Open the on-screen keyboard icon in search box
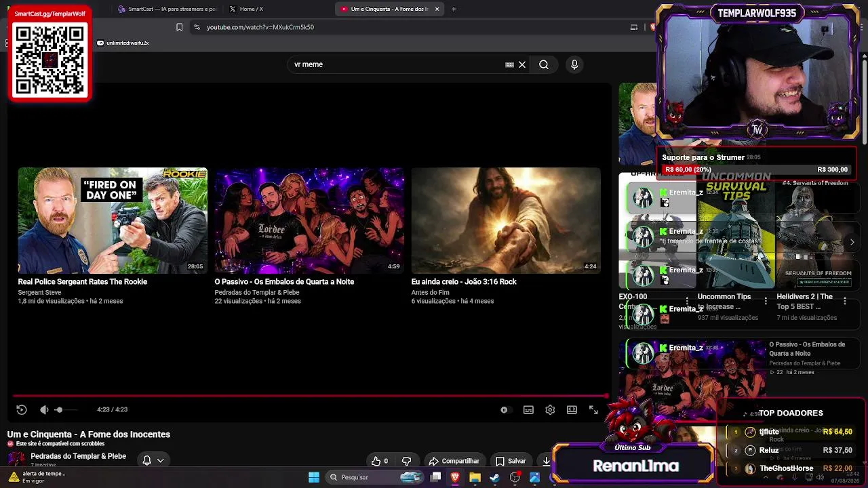Screen dimensions: 868x488 [509, 64]
